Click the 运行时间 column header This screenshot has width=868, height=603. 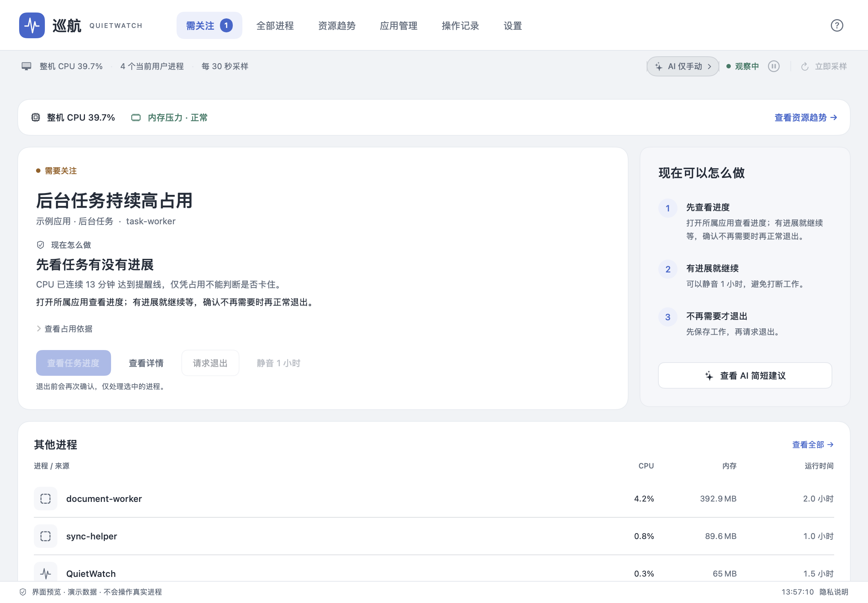(x=819, y=466)
